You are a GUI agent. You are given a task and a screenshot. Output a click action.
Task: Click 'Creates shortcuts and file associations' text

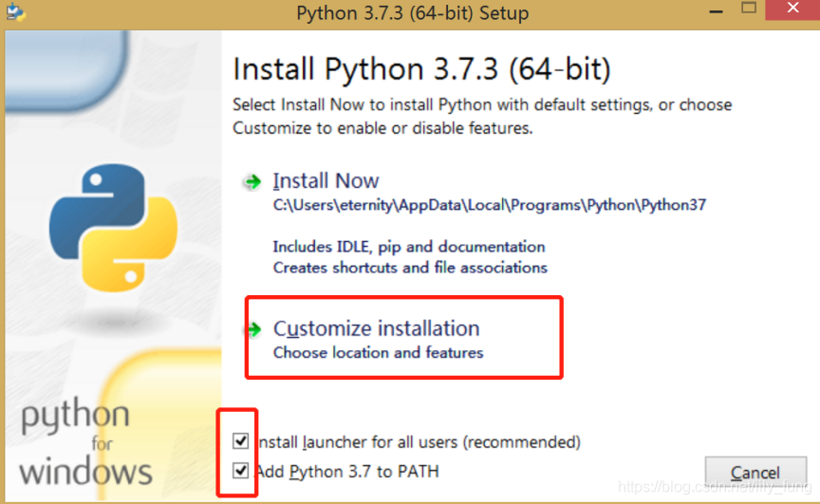pyautogui.click(x=410, y=268)
